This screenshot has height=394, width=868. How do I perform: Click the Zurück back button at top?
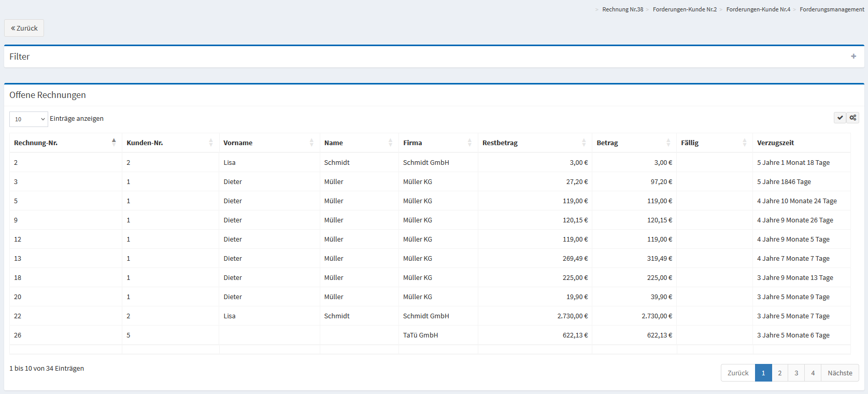(x=24, y=28)
